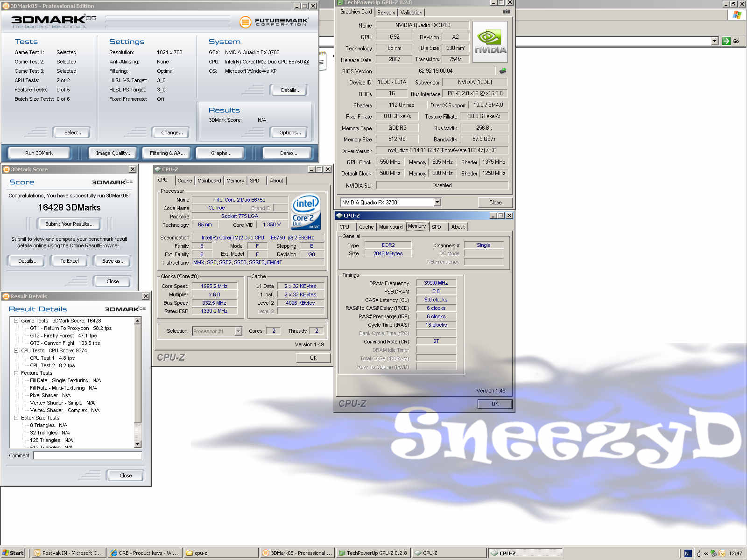Open cpu-z folder taskbar item
The width and height of the screenshot is (747, 560).
(x=221, y=553)
